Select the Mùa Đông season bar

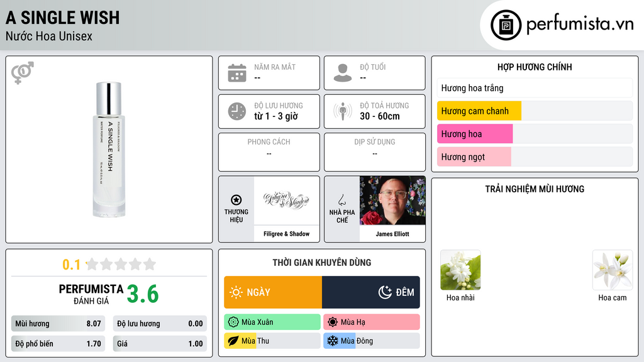[372, 341]
